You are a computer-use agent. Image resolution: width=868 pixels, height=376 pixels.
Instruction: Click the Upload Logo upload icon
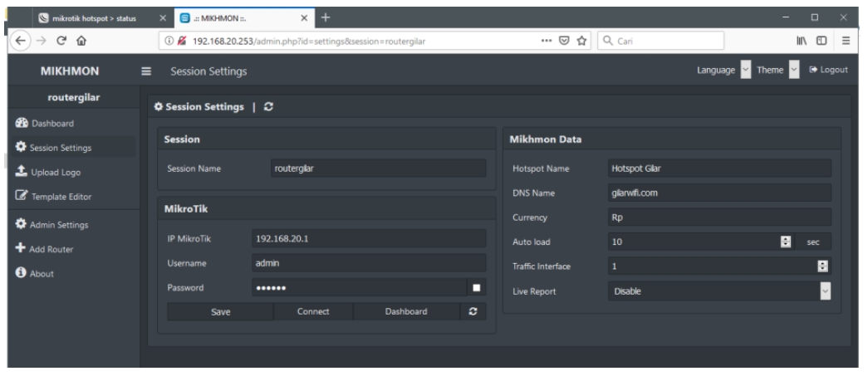pos(21,172)
